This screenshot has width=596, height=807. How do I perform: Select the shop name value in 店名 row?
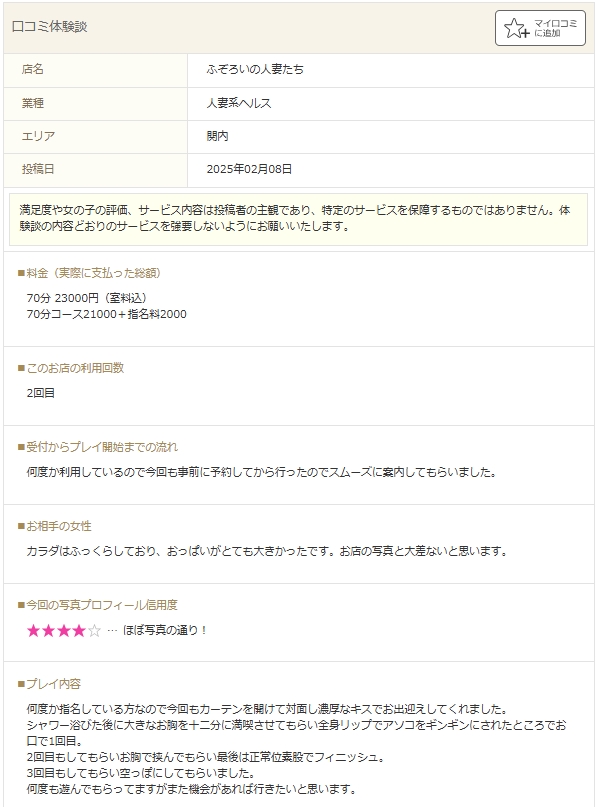[x=255, y=69]
